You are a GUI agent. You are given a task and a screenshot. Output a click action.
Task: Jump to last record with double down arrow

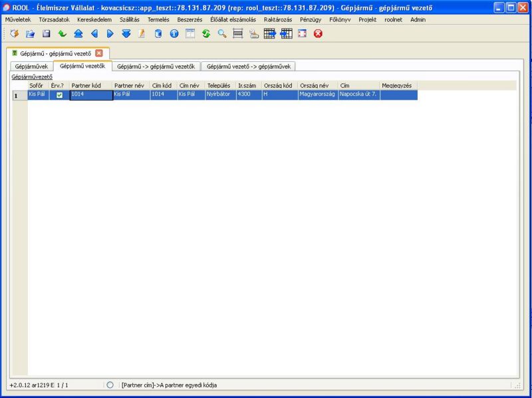[x=126, y=34]
